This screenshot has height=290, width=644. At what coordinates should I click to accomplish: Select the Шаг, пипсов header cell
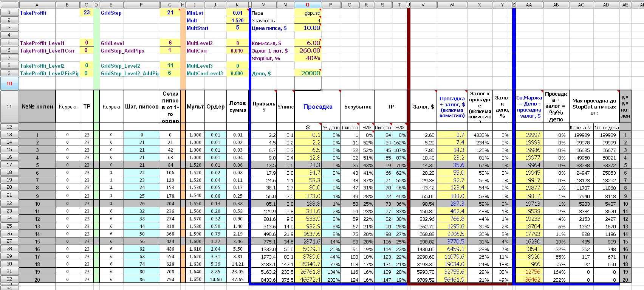(x=141, y=107)
